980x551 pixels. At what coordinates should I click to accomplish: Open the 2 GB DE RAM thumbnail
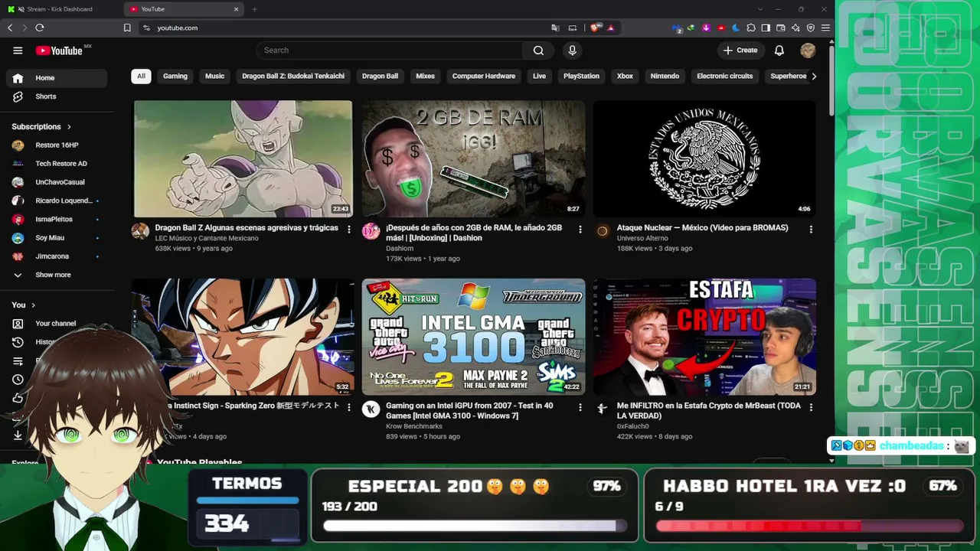tap(473, 159)
